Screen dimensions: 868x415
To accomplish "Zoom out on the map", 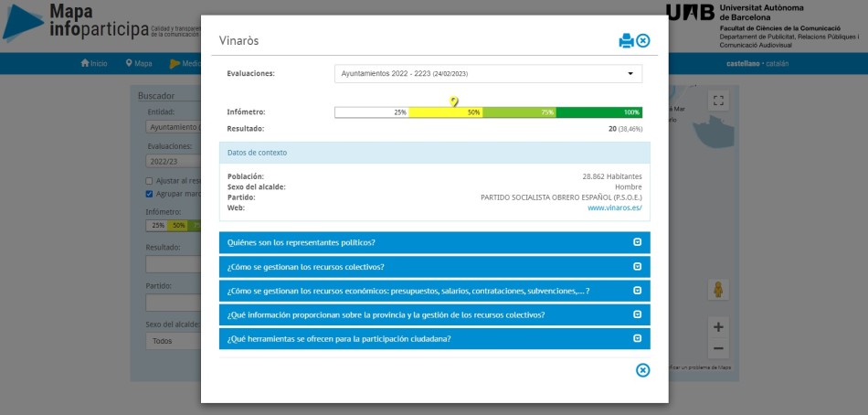I will tap(718, 348).
